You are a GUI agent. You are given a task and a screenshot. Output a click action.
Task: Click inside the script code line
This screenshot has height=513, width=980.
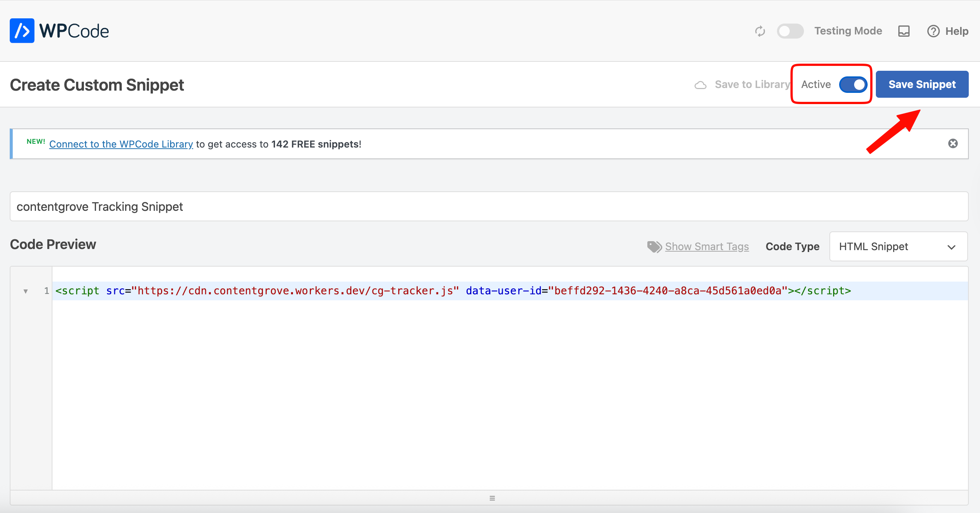click(x=453, y=291)
